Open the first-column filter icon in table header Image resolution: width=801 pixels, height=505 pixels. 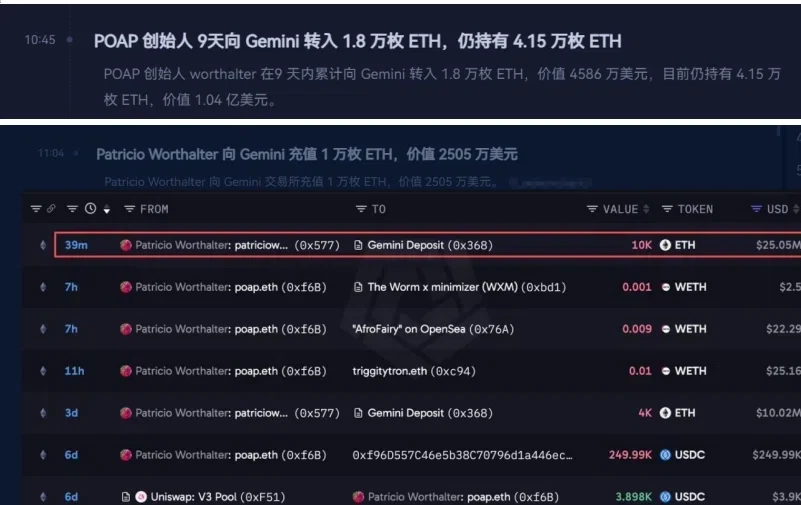click(36, 209)
